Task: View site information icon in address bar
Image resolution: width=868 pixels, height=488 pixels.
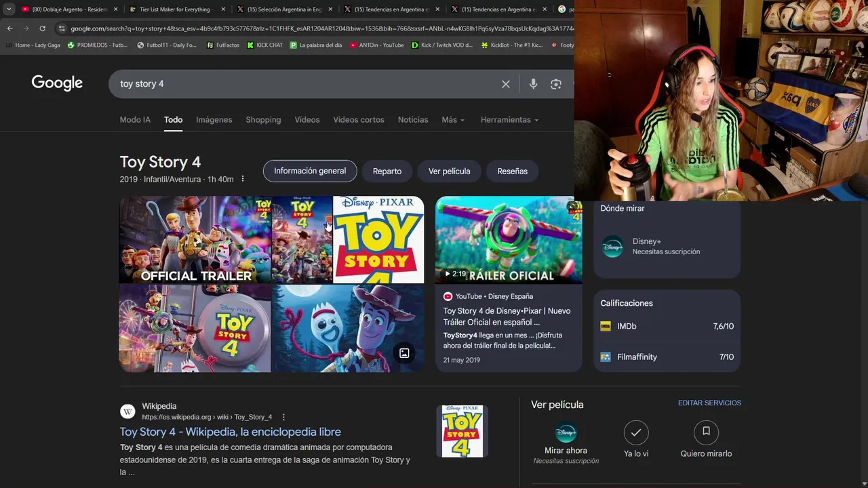Action: (62, 28)
